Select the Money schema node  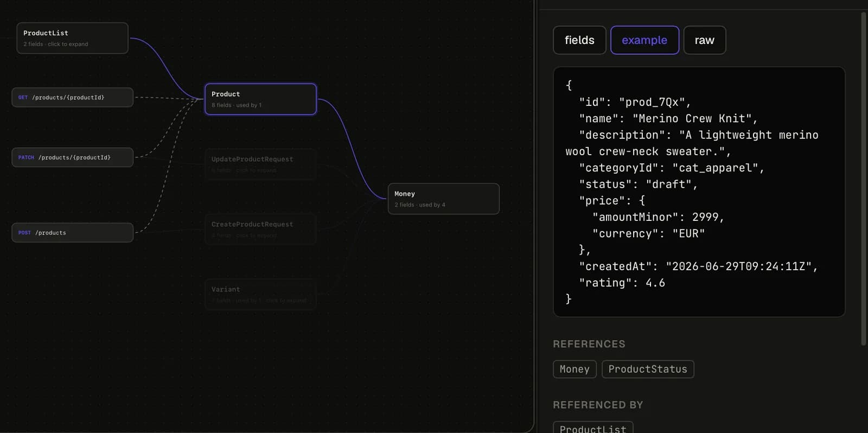[443, 199]
